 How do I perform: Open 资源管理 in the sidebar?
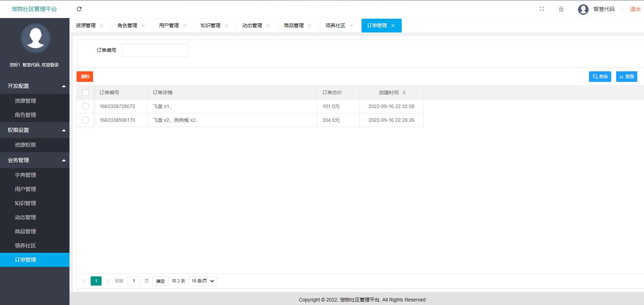(35, 101)
